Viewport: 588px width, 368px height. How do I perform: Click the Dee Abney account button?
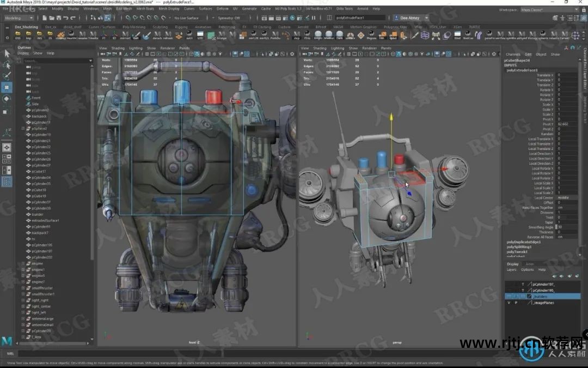pos(409,18)
